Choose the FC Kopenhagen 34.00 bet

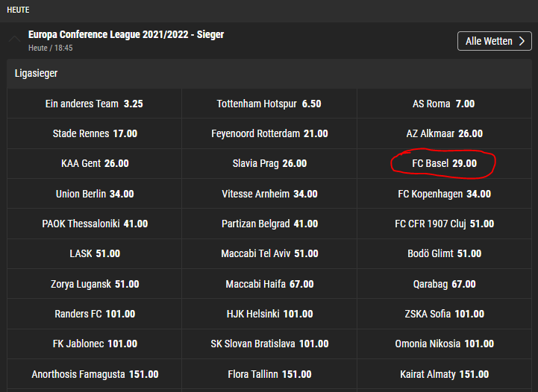point(444,194)
